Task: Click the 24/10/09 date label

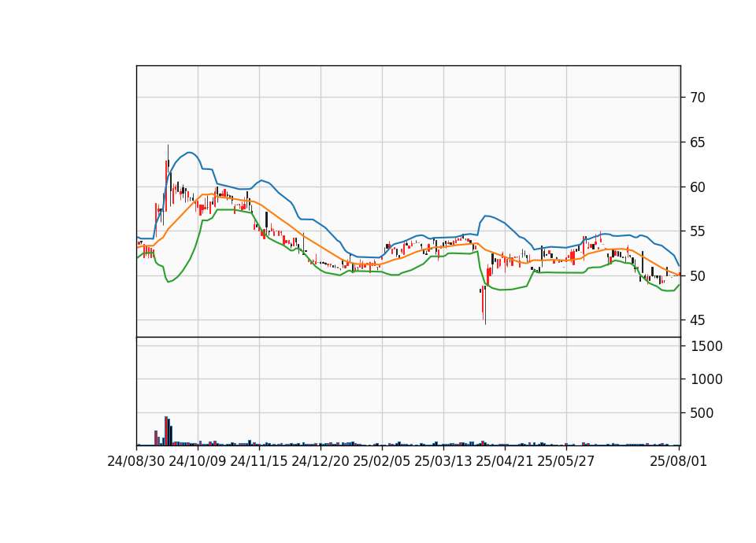Action: [198, 462]
